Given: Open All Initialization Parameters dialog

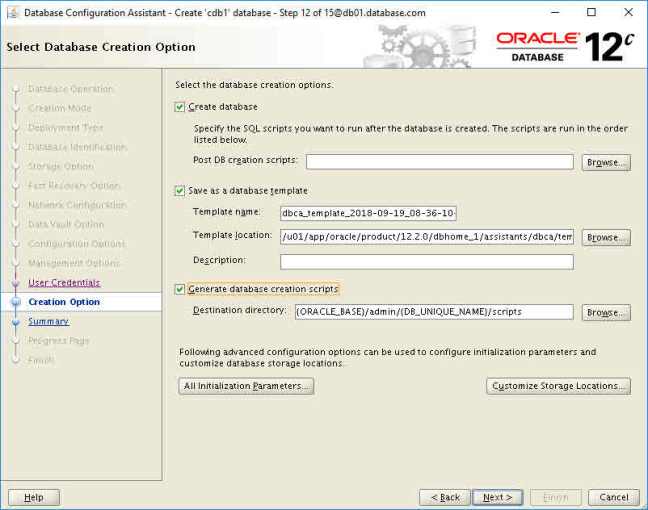Looking at the screenshot, I should (x=247, y=386).
